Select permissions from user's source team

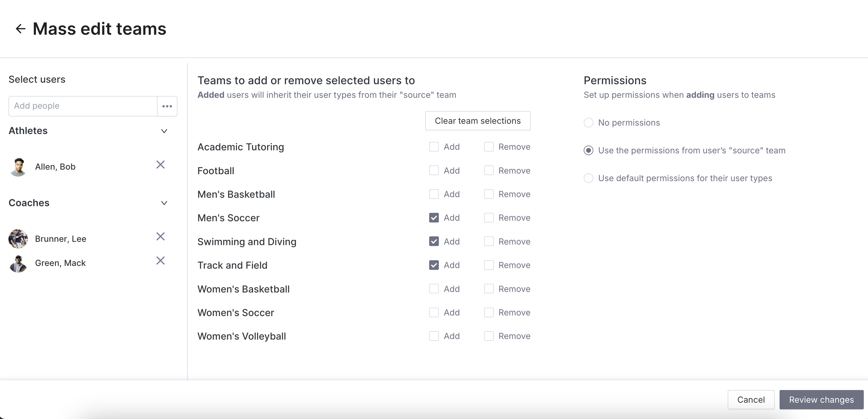click(x=588, y=150)
